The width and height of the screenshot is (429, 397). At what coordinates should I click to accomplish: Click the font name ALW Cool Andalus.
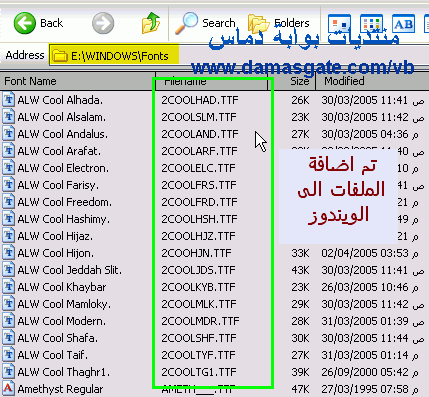point(63,134)
